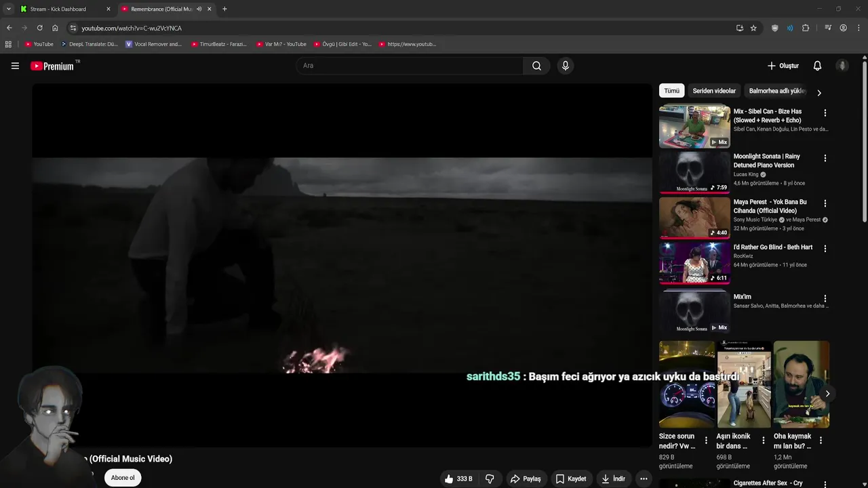Image resolution: width=868 pixels, height=488 pixels.
Task: Open a new browser tab
Action: pyautogui.click(x=224, y=9)
